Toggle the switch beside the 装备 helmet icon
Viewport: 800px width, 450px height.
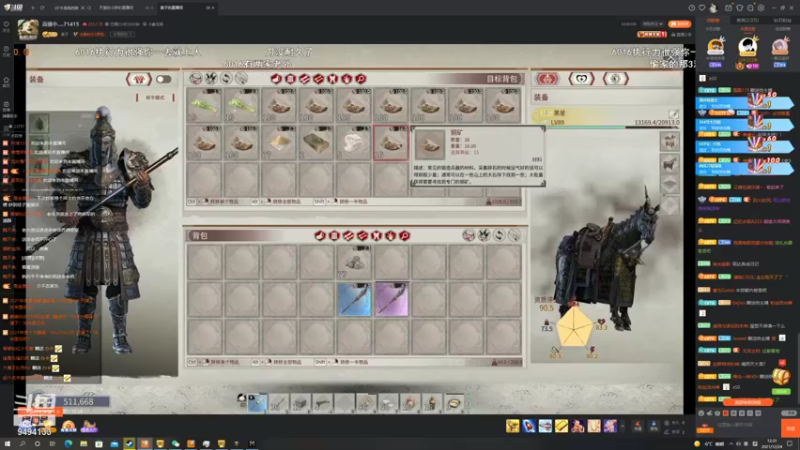click(163, 79)
